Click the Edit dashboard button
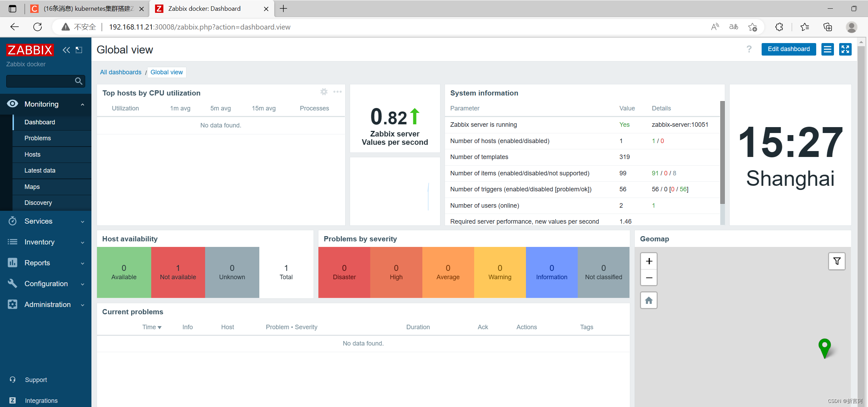The image size is (868, 407). pyautogui.click(x=788, y=49)
